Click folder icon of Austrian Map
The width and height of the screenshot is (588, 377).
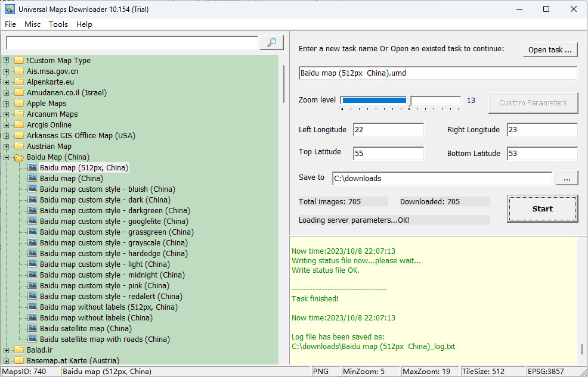[x=19, y=146]
